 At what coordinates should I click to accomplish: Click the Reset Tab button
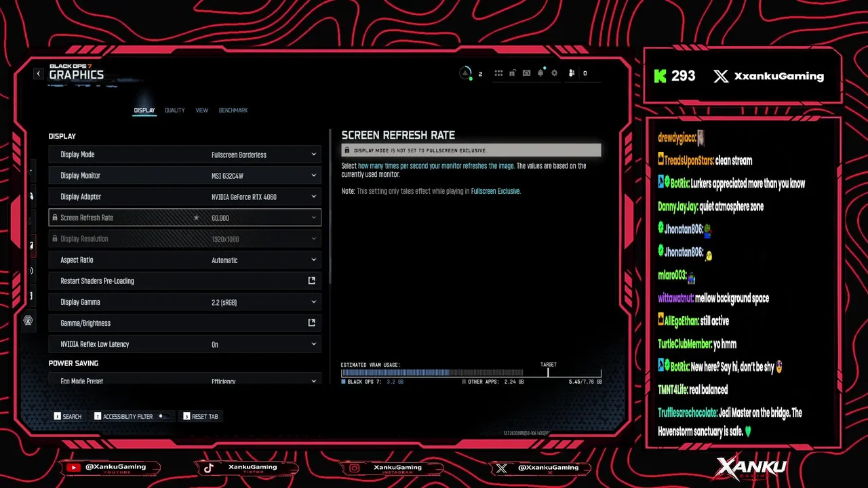[x=201, y=416]
